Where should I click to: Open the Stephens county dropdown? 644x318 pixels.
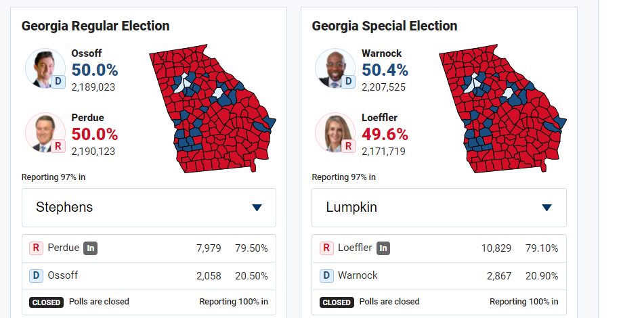click(149, 208)
